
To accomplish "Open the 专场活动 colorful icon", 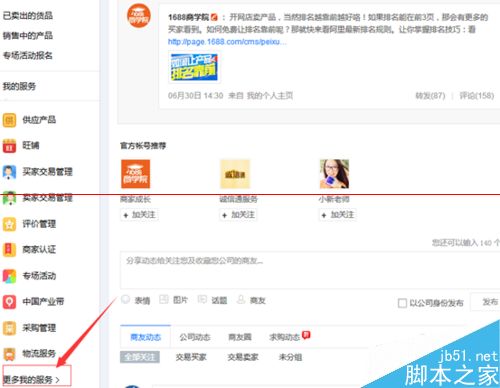I will pyautogui.click(x=9, y=276).
